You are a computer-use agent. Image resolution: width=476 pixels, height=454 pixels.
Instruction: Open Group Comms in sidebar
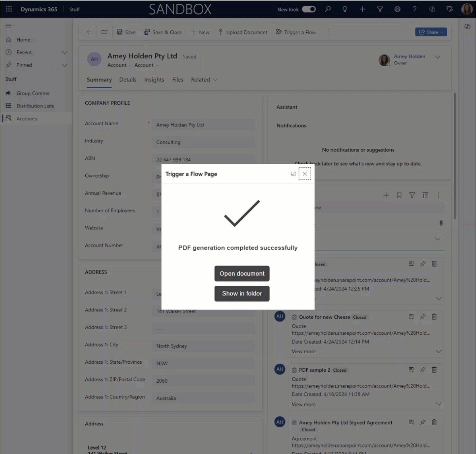tap(33, 93)
